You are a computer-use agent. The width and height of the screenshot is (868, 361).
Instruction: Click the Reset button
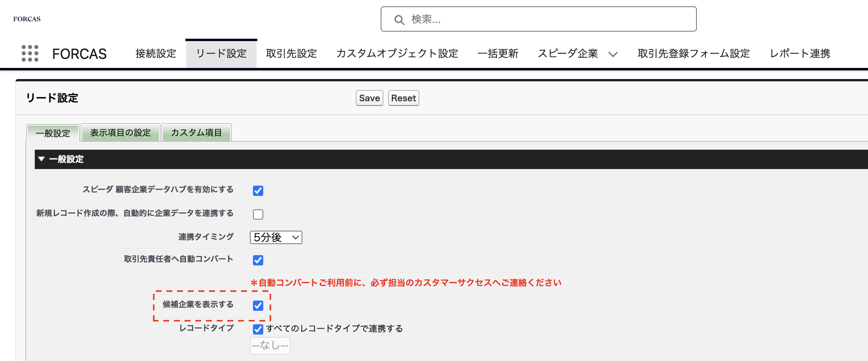[x=403, y=98]
